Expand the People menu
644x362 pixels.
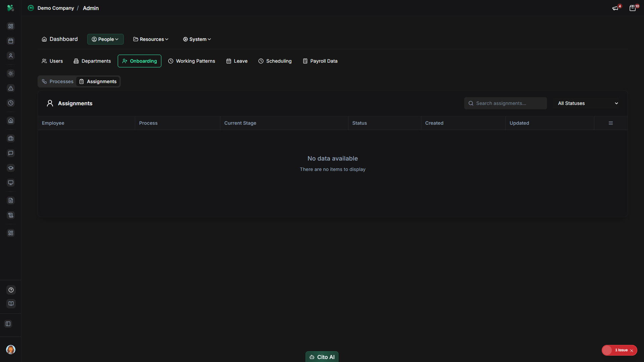click(x=105, y=39)
